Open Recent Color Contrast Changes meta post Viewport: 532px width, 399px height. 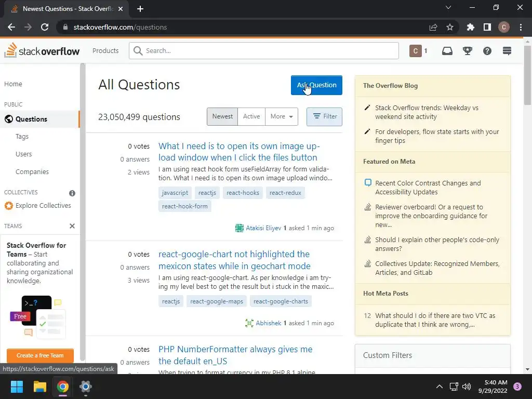428,188
